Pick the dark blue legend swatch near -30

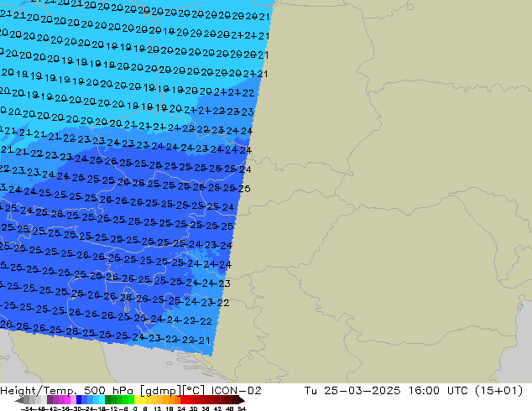point(79,400)
